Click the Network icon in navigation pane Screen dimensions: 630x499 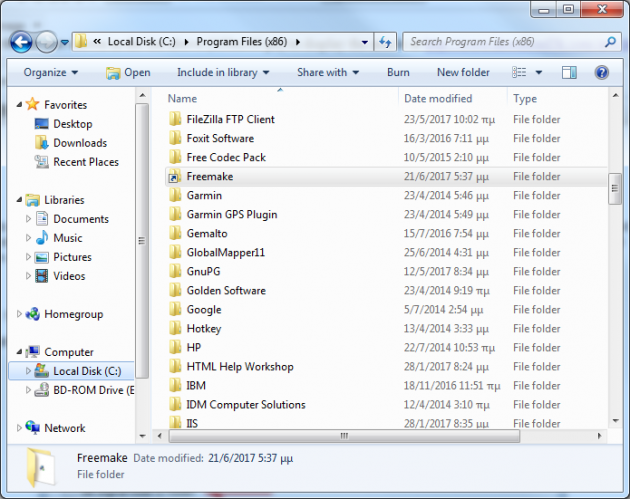[x=33, y=427]
